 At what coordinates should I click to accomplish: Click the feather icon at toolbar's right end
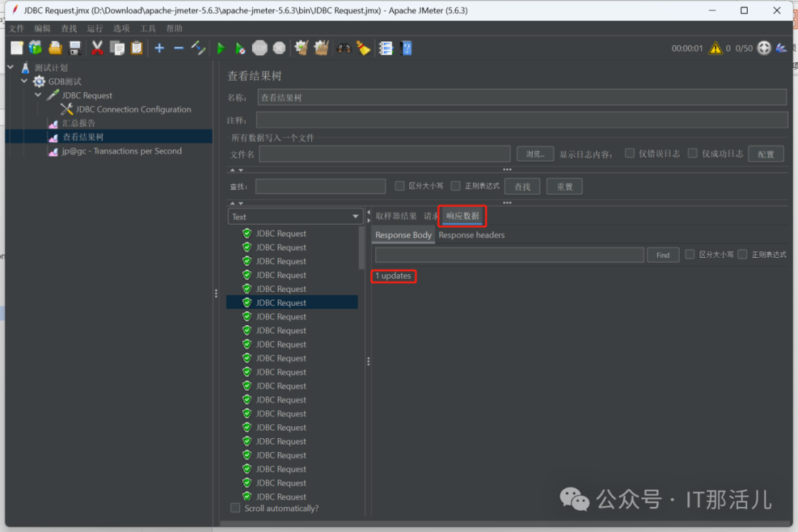click(782, 48)
